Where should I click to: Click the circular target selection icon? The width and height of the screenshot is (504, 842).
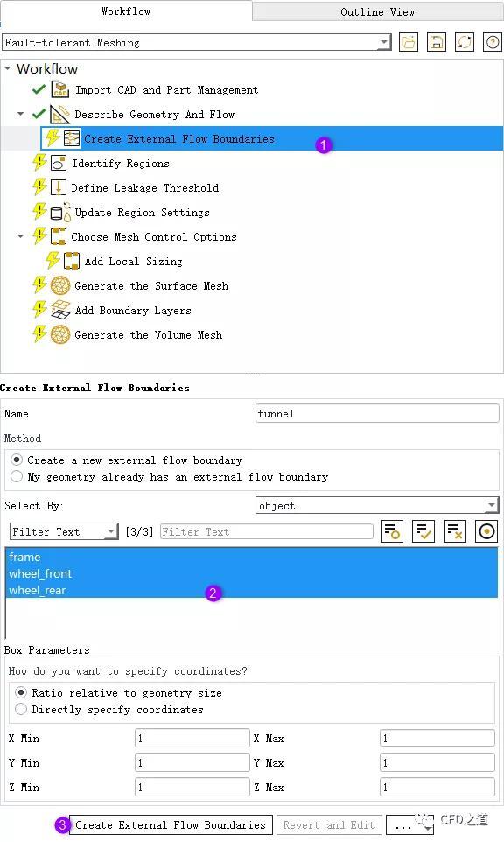coord(486,531)
